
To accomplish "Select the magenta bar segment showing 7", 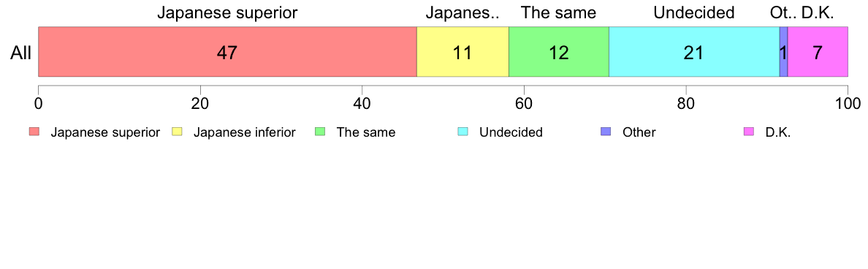I will coord(818,51).
